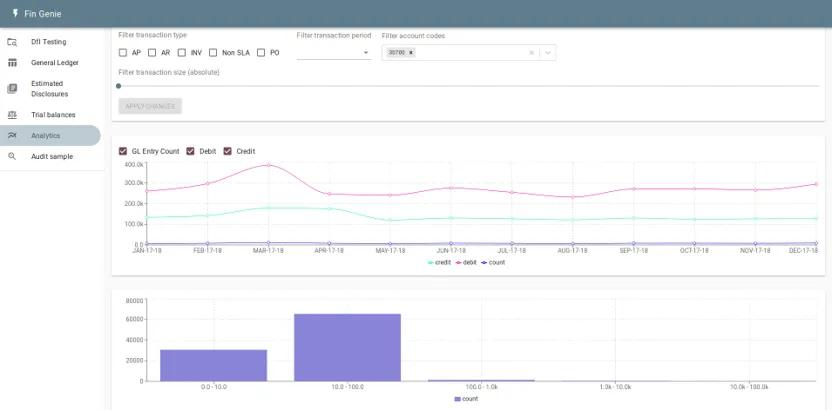Click the debit peak point at MAR-17-18
This screenshot has height=410, width=832.
click(x=268, y=165)
